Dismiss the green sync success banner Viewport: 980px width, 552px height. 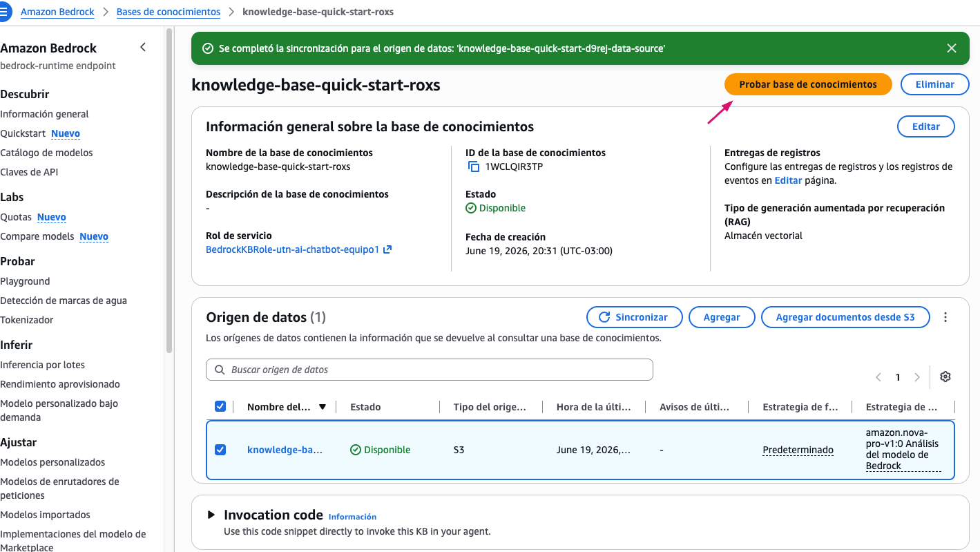(x=951, y=48)
